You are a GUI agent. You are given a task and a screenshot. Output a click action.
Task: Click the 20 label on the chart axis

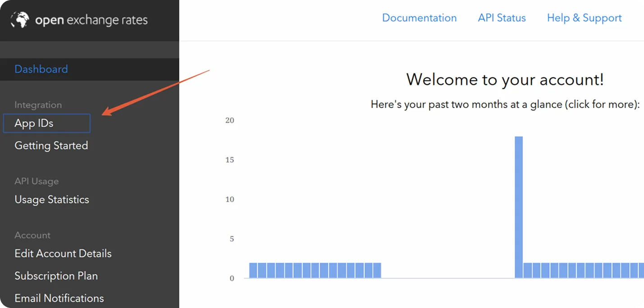click(x=230, y=120)
